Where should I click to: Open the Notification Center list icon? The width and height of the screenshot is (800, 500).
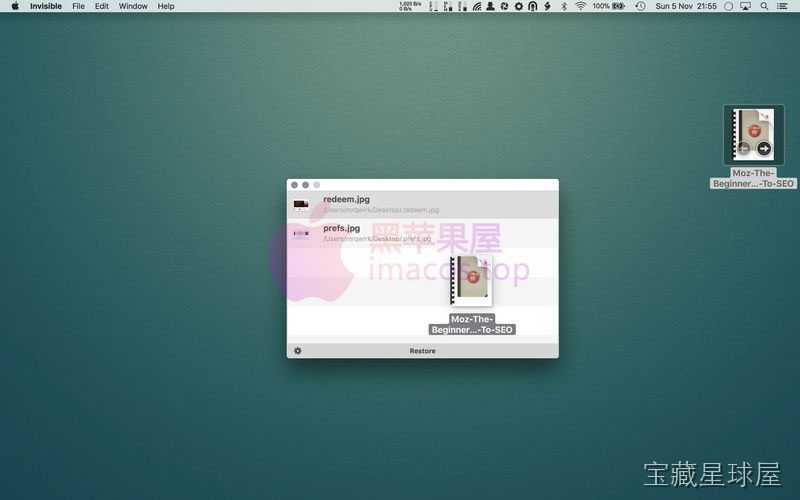coord(782,6)
